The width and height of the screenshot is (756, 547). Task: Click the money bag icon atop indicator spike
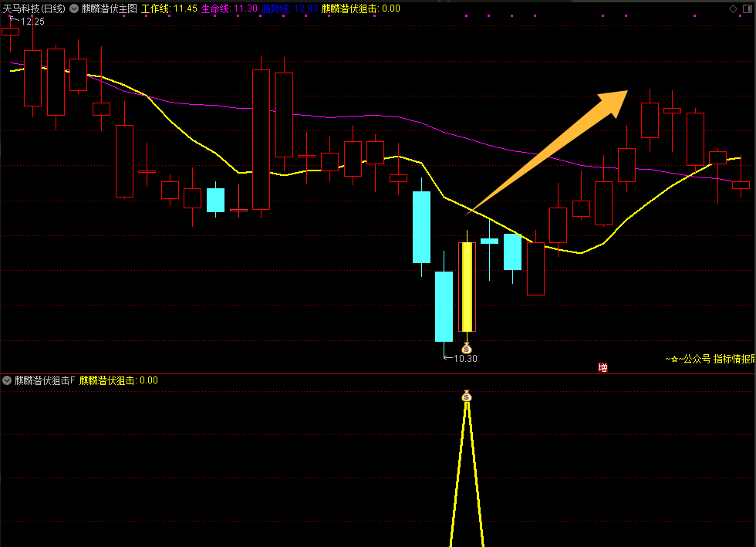(x=466, y=396)
